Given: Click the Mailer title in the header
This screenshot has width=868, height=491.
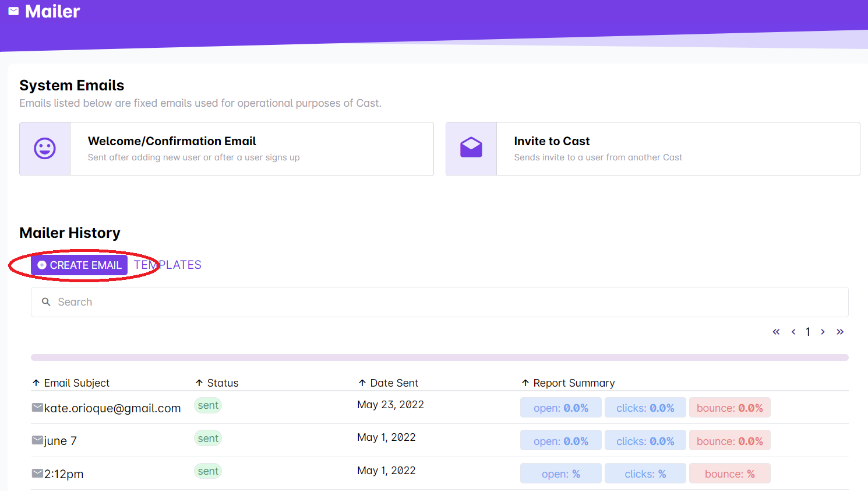Looking at the screenshot, I should click(x=52, y=11).
